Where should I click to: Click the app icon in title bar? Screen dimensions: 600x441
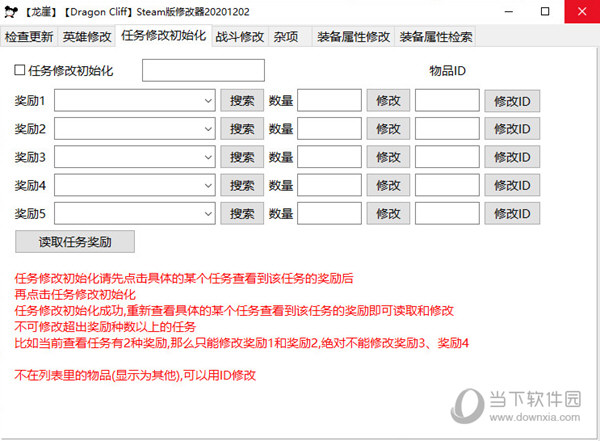tap(11, 12)
